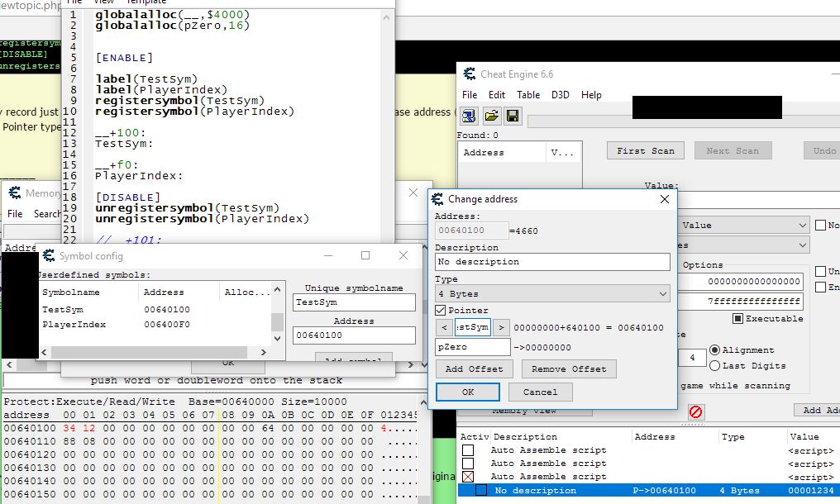
Task: Toggle the third Auto Assemble script checkbox
Action: click(468, 477)
